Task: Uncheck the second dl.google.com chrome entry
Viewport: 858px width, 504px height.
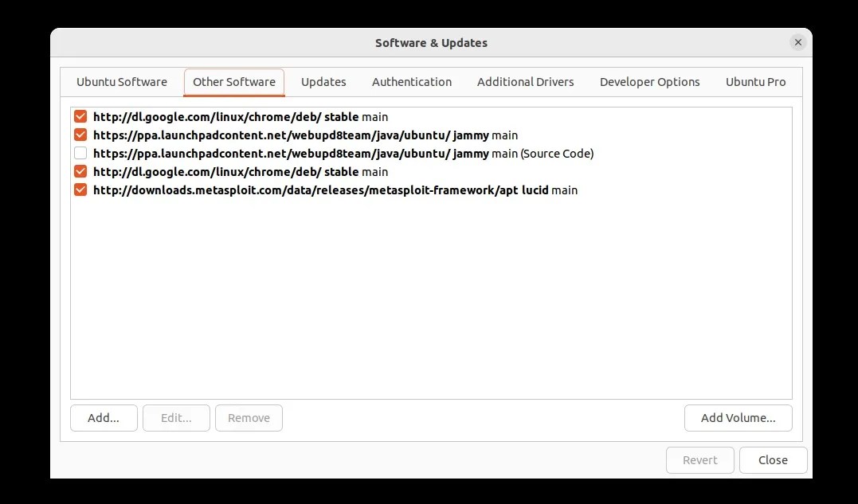Action: coord(80,171)
